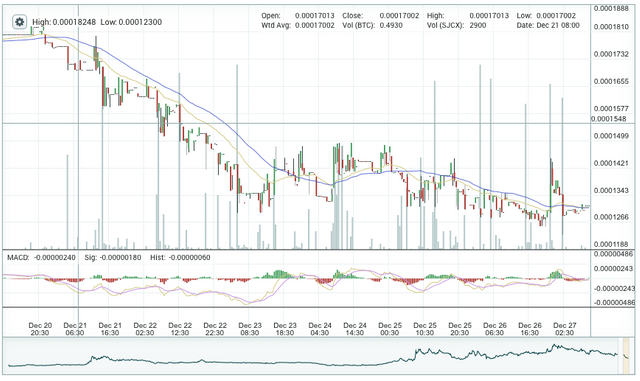
Task: Click the 0.0001577 price axis label
Action: coord(611,109)
